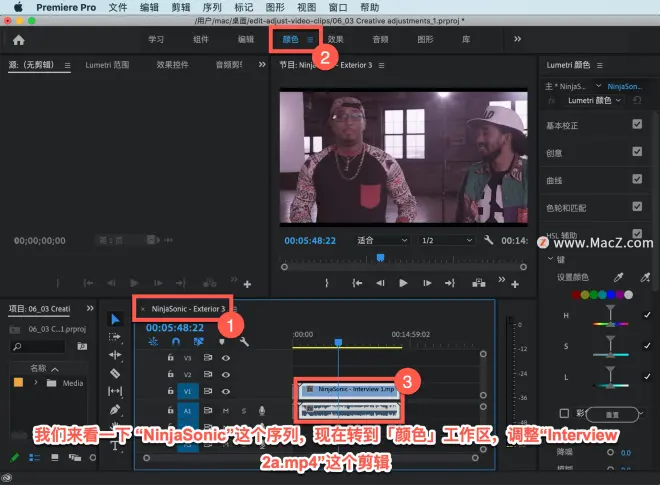Open program monitor button editor plus
The image size is (660, 485).
(515, 285)
